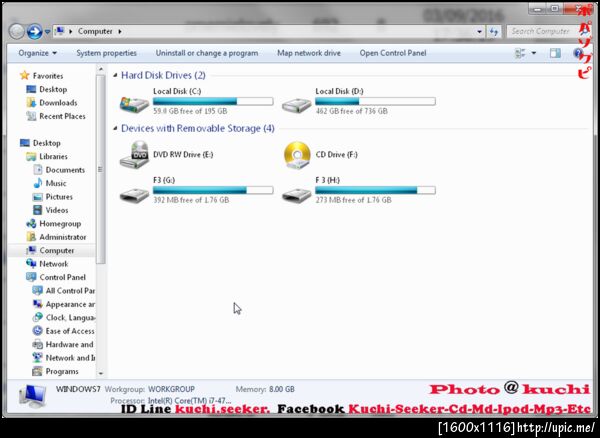Click the WINDOWS7 computer name in details pane
Screen dimensions: 600x438
pyautogui.click(x=78, y=389)
